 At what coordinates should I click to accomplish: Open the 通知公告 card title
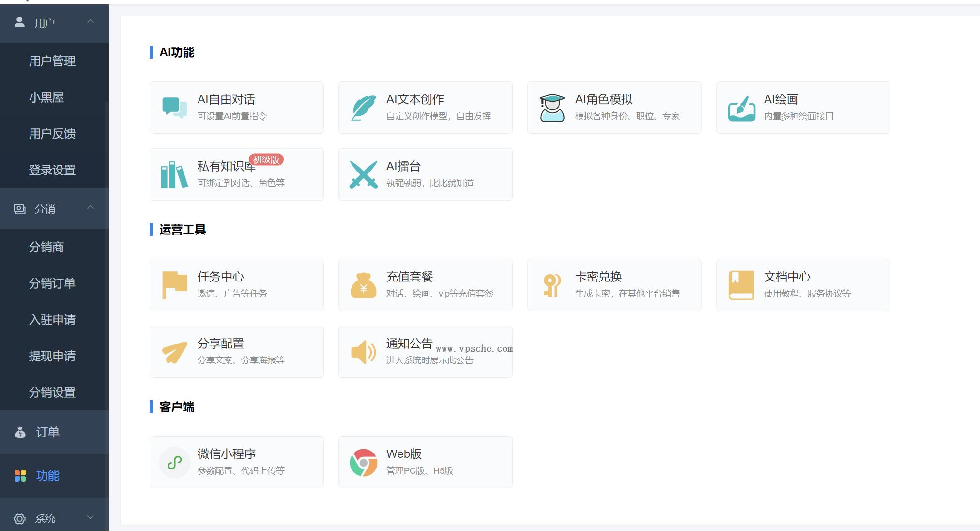(x=409, y=344)
